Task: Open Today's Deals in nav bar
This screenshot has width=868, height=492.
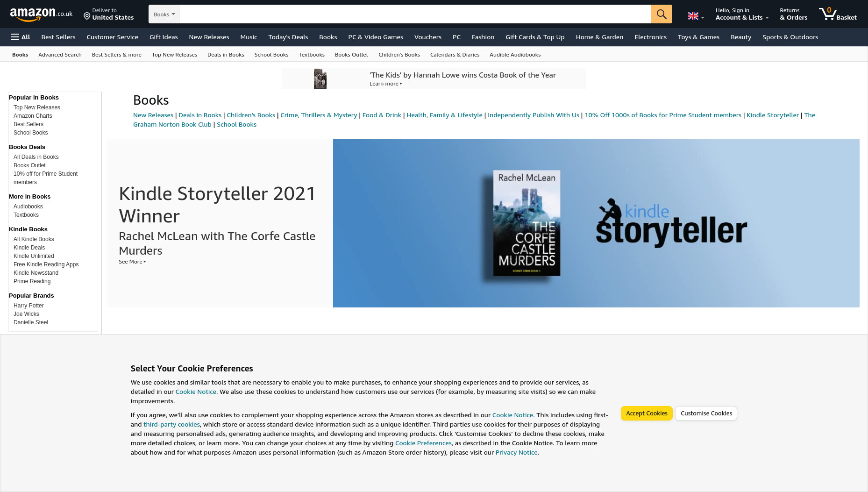Action: [x=288, y=37]
